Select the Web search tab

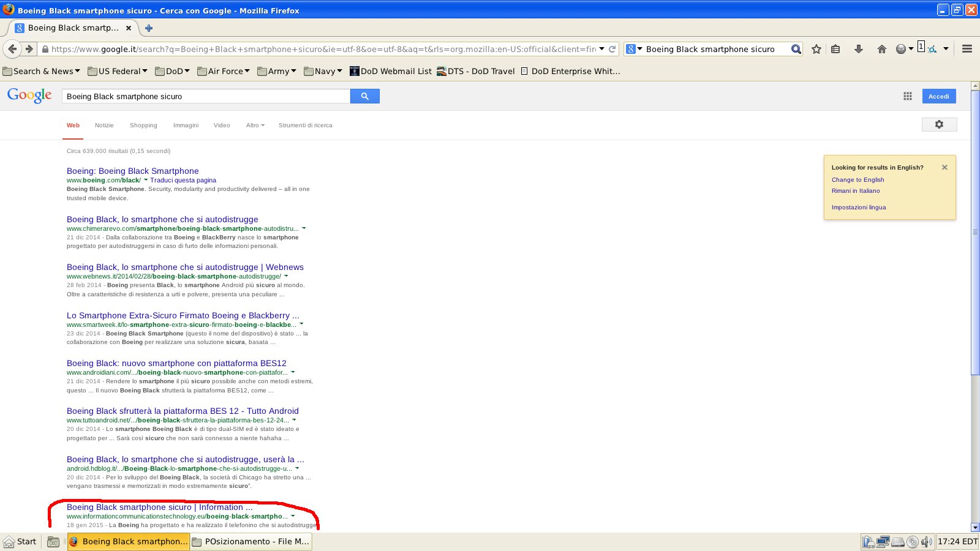click(x=73, y=125)
